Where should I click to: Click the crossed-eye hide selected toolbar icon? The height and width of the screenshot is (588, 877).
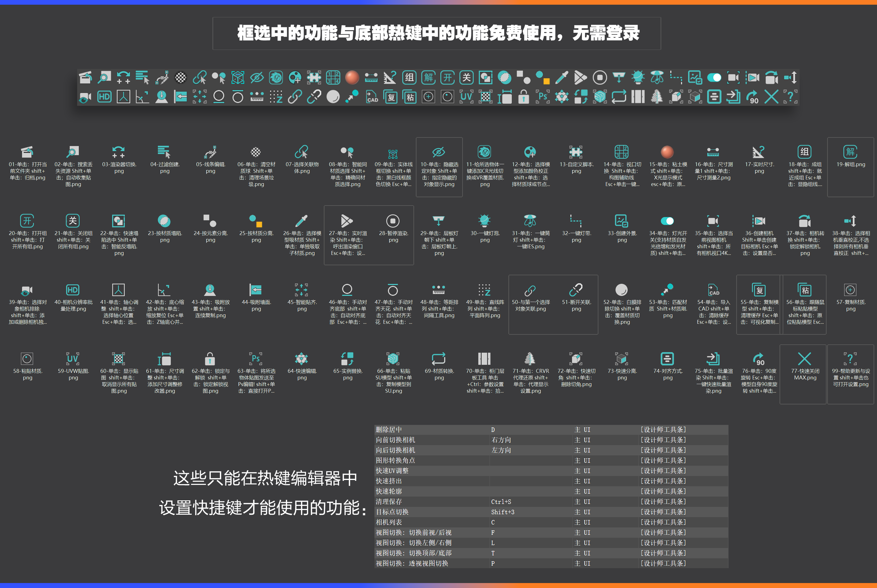257,78
